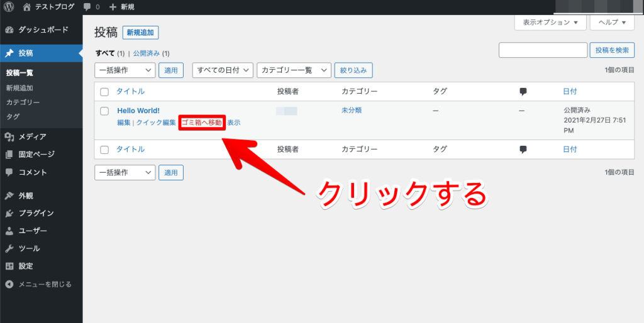Viewport: 644px width, 323px height.
Task: Click クイック編集 quick edit link
Action: pyautogui.click(x=156, y=123)
